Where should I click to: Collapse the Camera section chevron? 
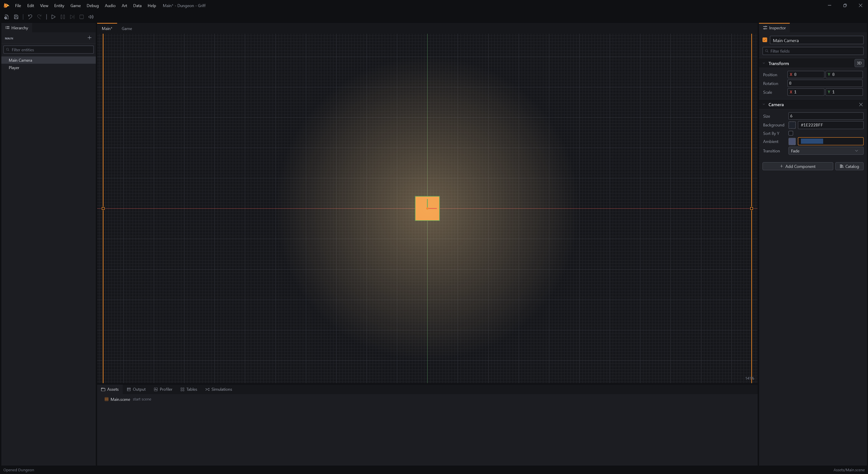[x=764, y=105]
